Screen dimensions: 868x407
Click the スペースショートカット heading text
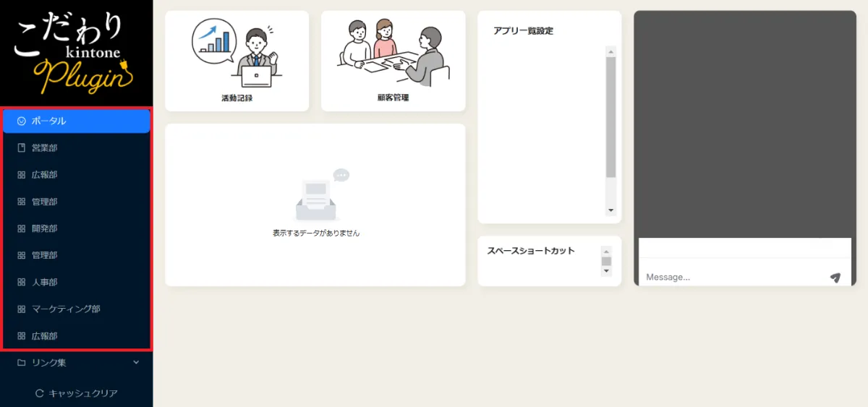click(531, 251)
